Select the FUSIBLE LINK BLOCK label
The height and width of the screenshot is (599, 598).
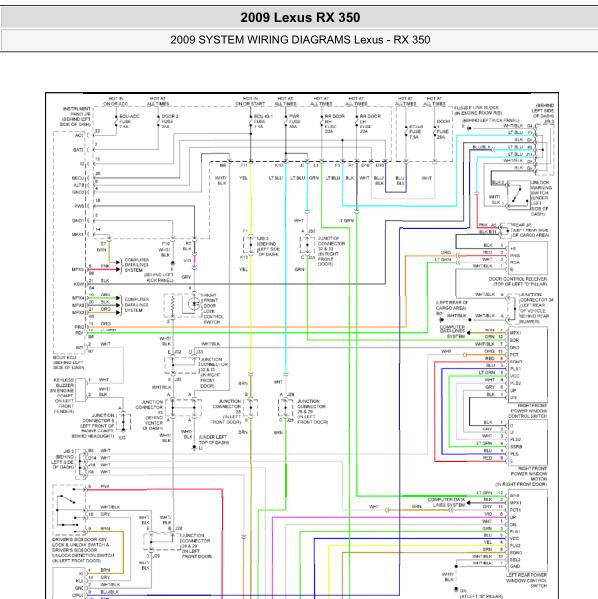(478, 110)
